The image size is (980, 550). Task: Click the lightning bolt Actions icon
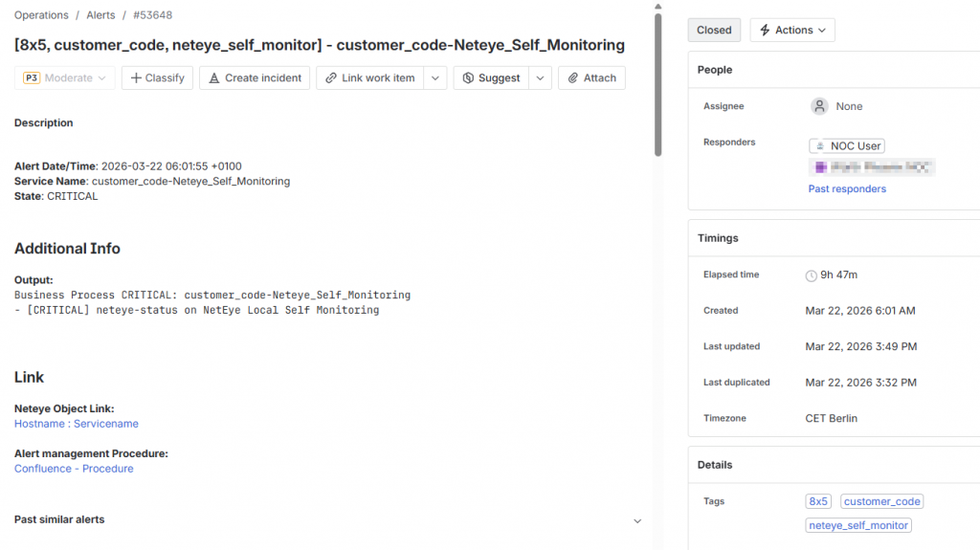(765, 31)
